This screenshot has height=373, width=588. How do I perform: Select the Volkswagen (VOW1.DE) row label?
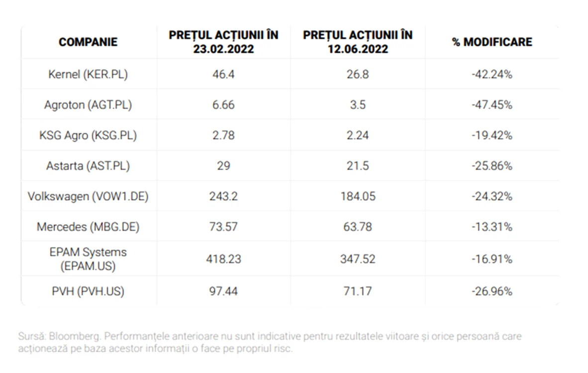88,196
